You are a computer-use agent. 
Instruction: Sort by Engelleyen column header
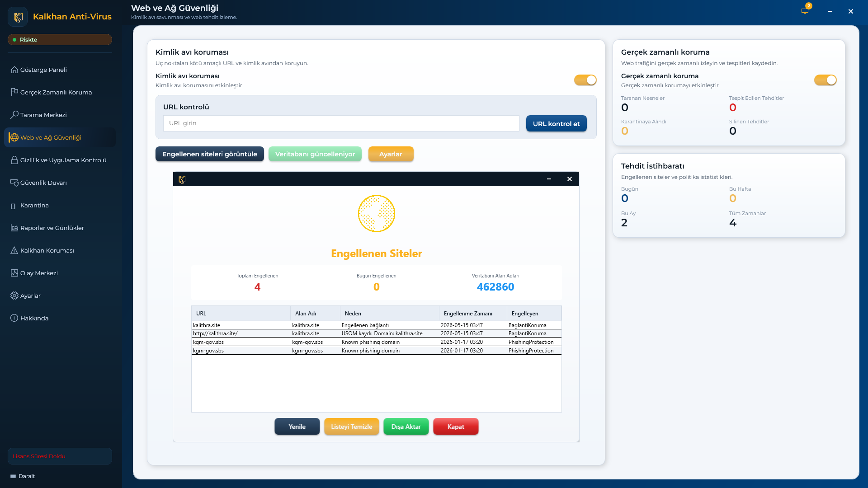(x=534, y=314)
